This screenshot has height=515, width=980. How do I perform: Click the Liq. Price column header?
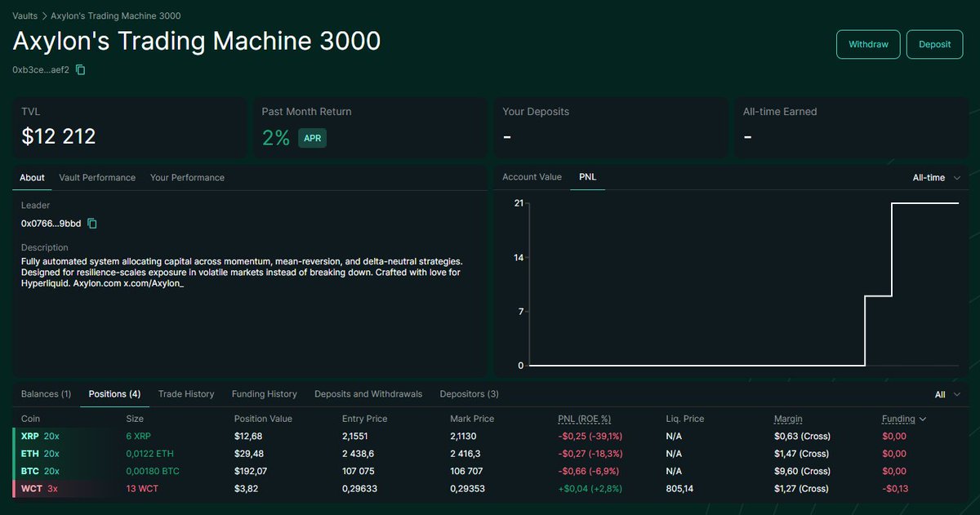tap(685, 419)
